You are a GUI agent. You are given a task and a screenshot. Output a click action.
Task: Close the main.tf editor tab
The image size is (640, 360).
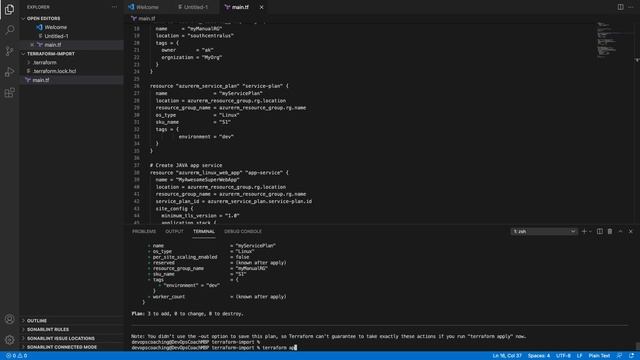261,7
